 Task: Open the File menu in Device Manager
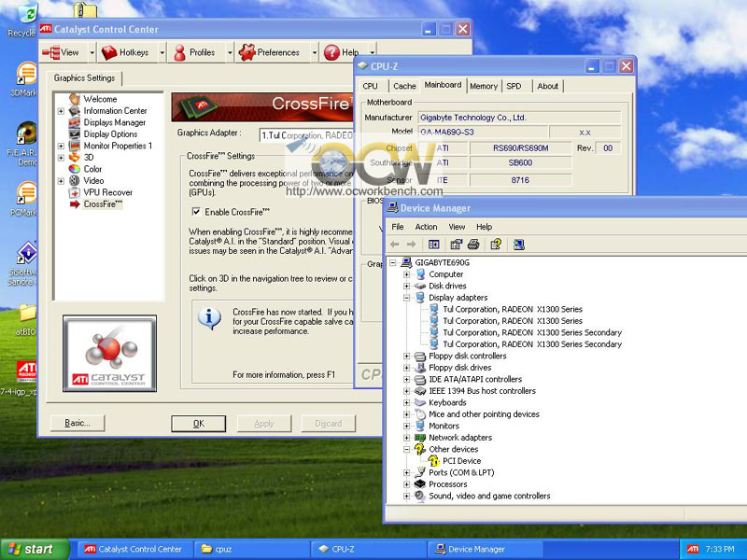[x=398, y=227]
